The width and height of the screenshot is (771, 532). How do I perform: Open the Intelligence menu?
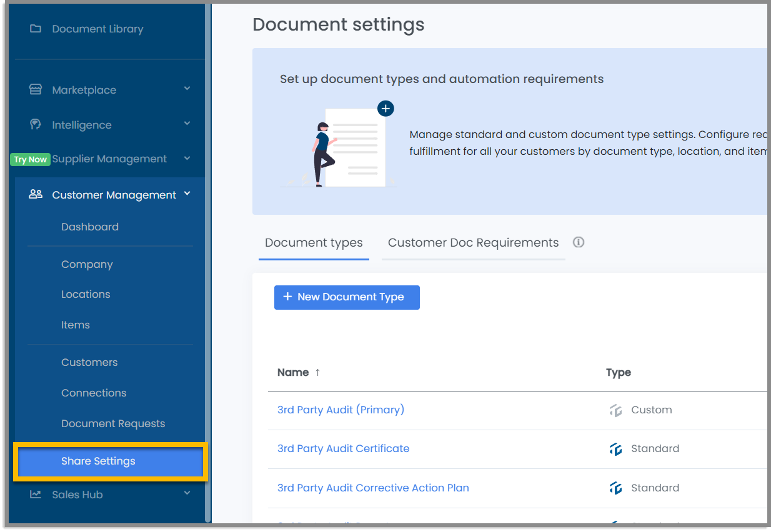(x=82, y=125)
